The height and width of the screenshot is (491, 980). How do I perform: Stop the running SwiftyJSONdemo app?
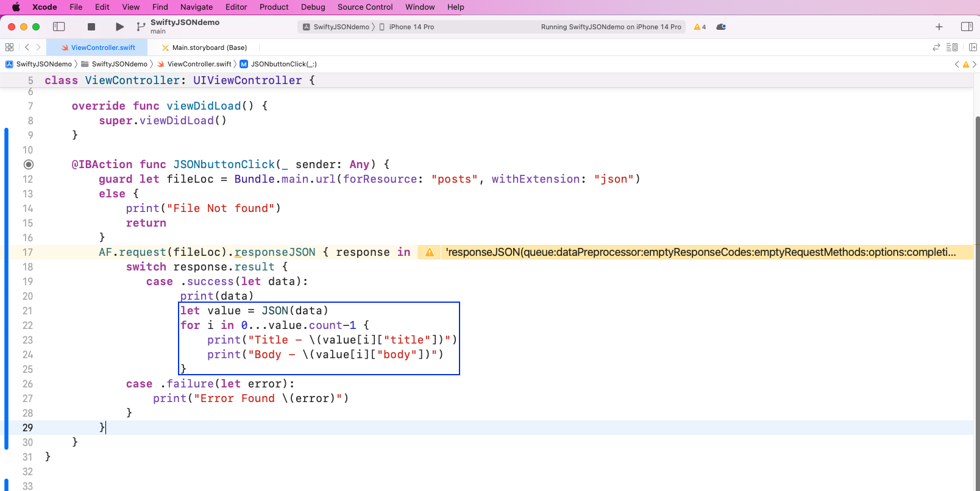[x=91, y=27]
